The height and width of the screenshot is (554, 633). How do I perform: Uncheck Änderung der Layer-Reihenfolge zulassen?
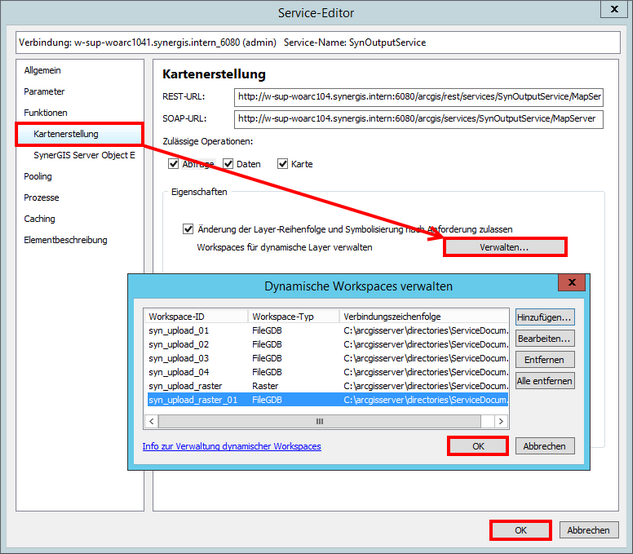point(188,229)
